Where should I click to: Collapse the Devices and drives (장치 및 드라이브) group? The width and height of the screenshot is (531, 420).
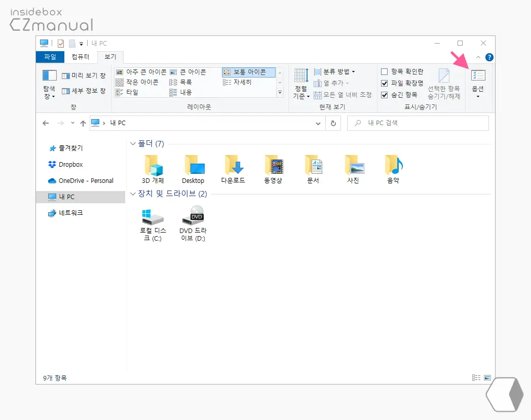pos(133,194)
